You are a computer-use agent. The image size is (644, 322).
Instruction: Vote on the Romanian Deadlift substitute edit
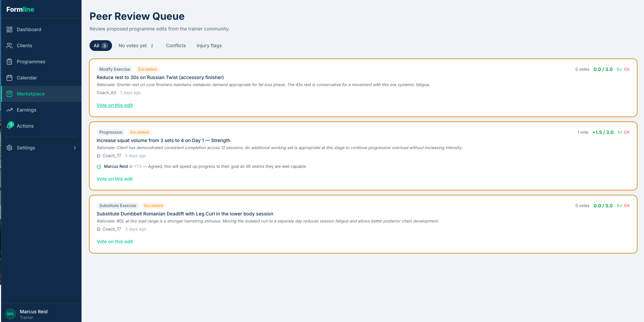[x=115, y=242]
